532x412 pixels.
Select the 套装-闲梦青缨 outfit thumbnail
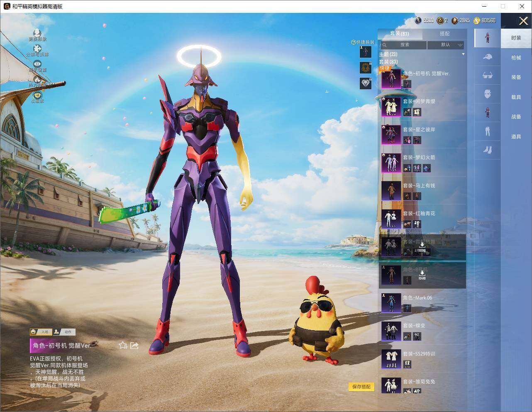pyautogui.click(x=391, y=107)
